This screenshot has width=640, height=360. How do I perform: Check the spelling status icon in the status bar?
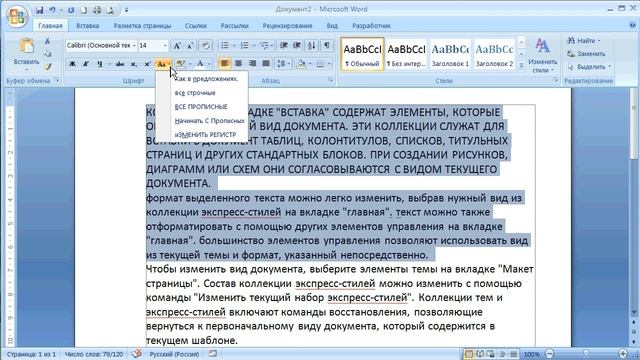136,353
